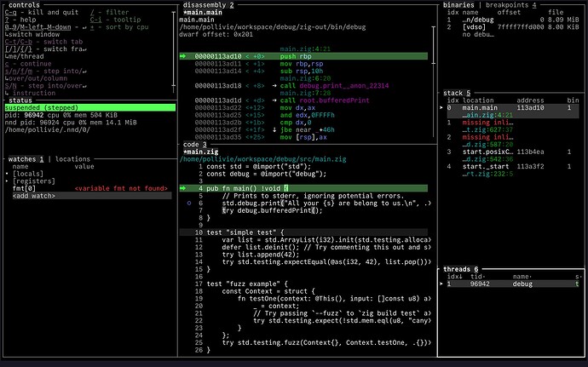Click the breakpoint circle marker on line 6
The width and height of the screenshot is (588, 367).
[190, 204]
